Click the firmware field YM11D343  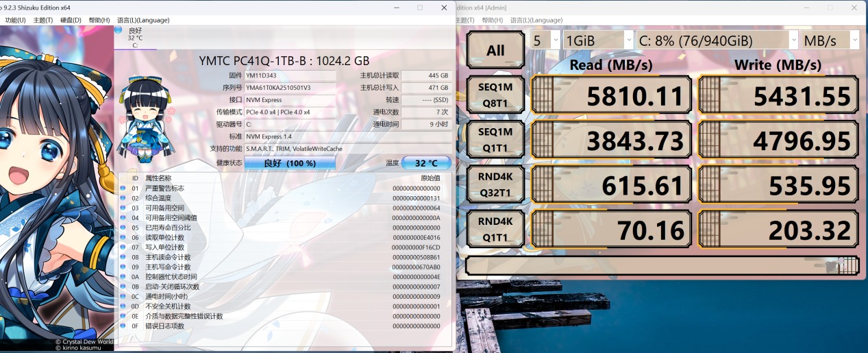point(290,75)
